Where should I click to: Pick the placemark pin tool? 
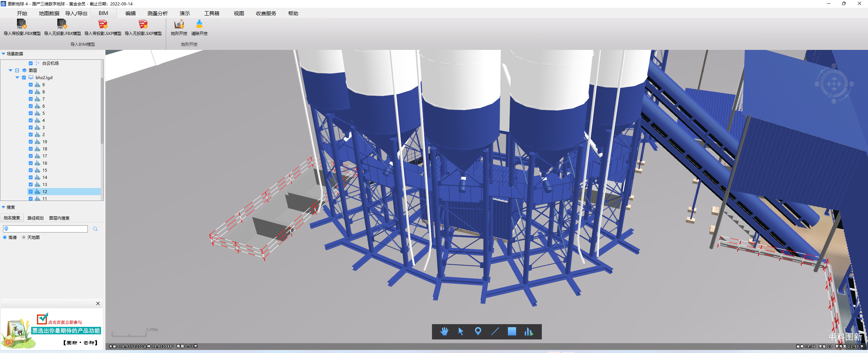point(478,332)
